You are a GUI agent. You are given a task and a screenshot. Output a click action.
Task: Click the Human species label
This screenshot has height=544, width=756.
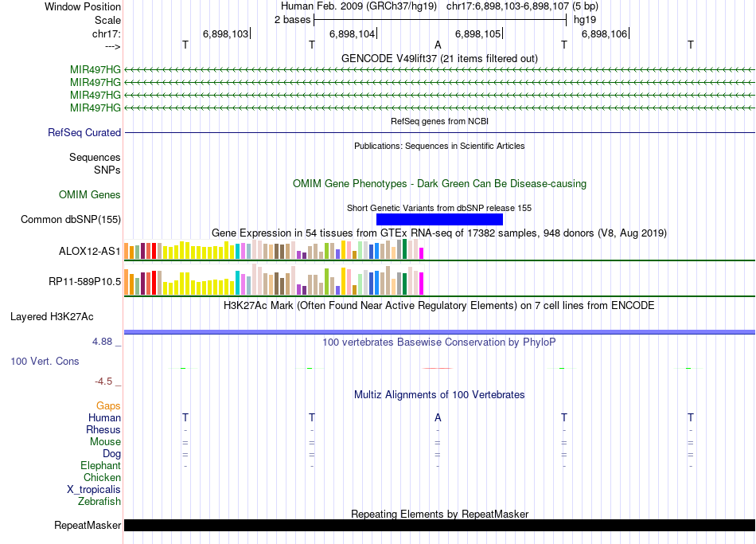click(x=104, y=417)
